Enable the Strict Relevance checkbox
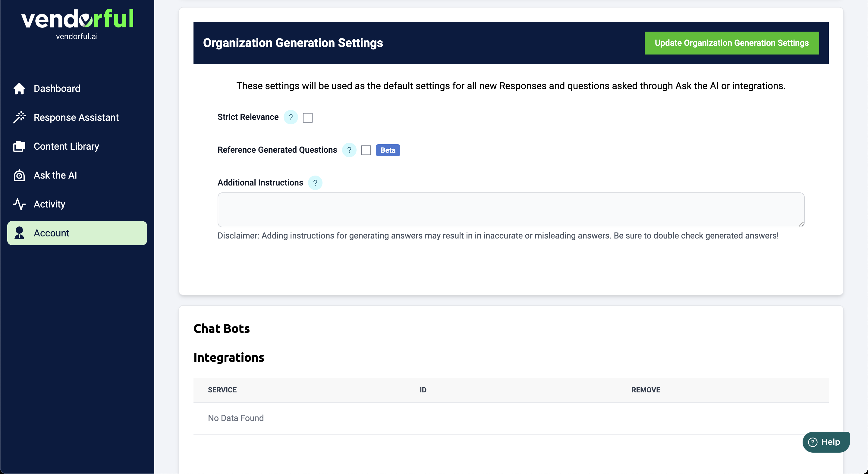The width and height of the screenshot is (868, 474). point(308,117)
